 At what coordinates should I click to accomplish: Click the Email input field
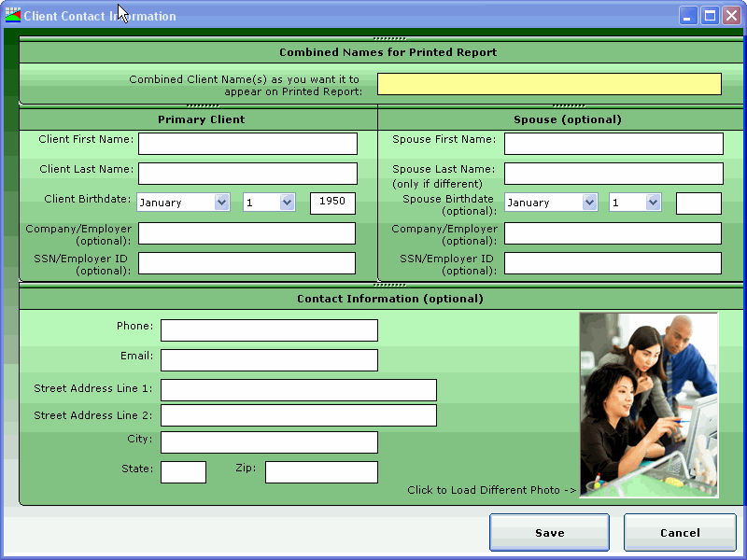tap(269, 360)
